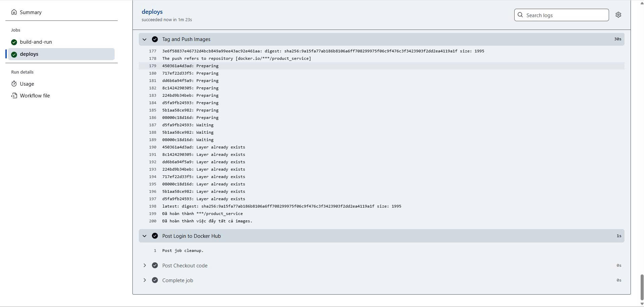The image size is (644, 307).
Task: Click the "Tag and Push Images" step title
Action: (186, 39)
